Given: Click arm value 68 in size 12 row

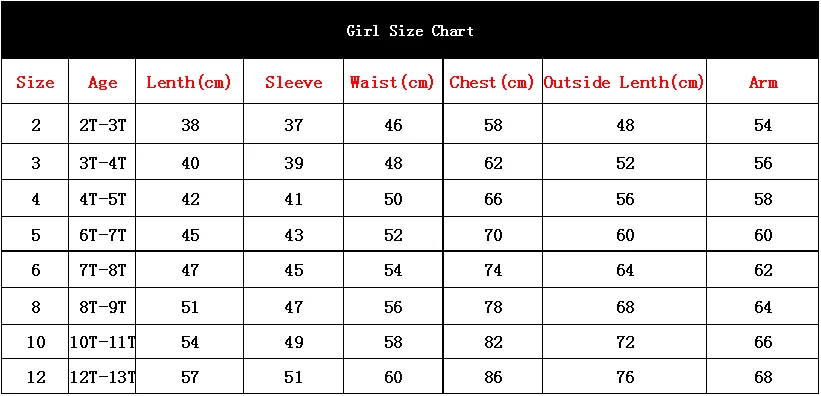Looking at the screenshot, I should point(763,377).
